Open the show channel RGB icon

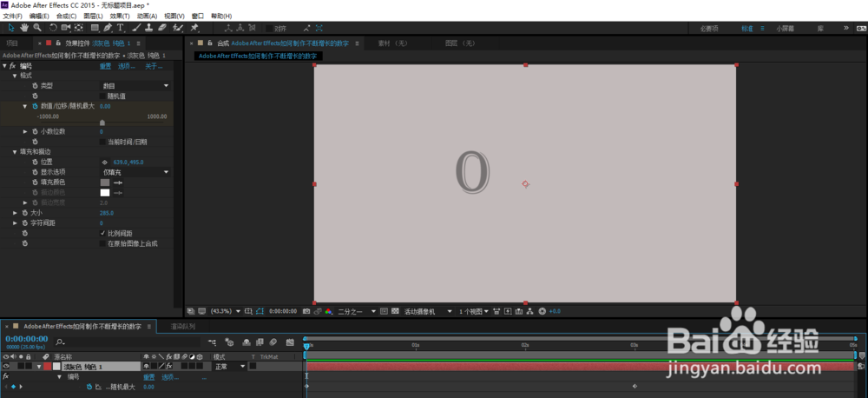click(328, 311)
